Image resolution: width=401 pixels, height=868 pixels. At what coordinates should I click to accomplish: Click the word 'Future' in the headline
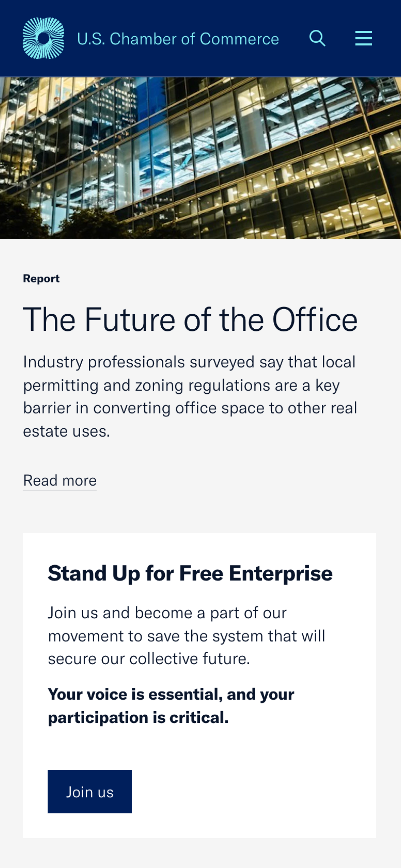pyautogui.click(x=130, y=319)
